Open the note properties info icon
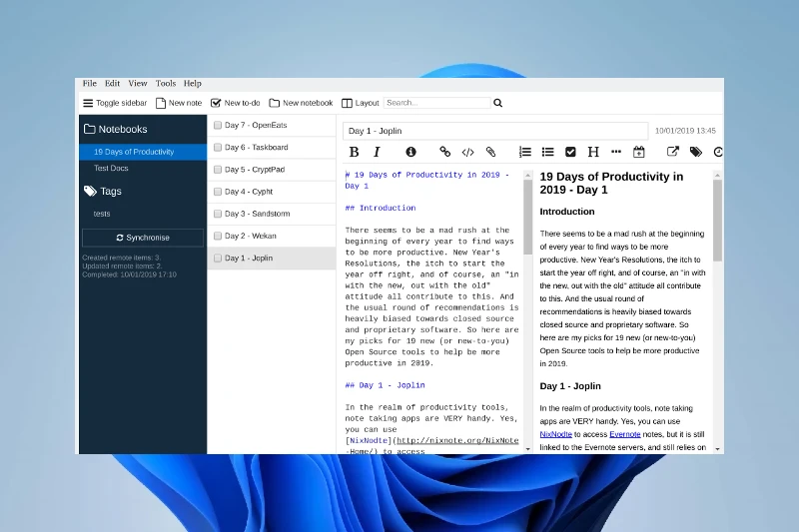Image resolution: width=799 pixels, height=532 pixels. (x=410, y=152)
